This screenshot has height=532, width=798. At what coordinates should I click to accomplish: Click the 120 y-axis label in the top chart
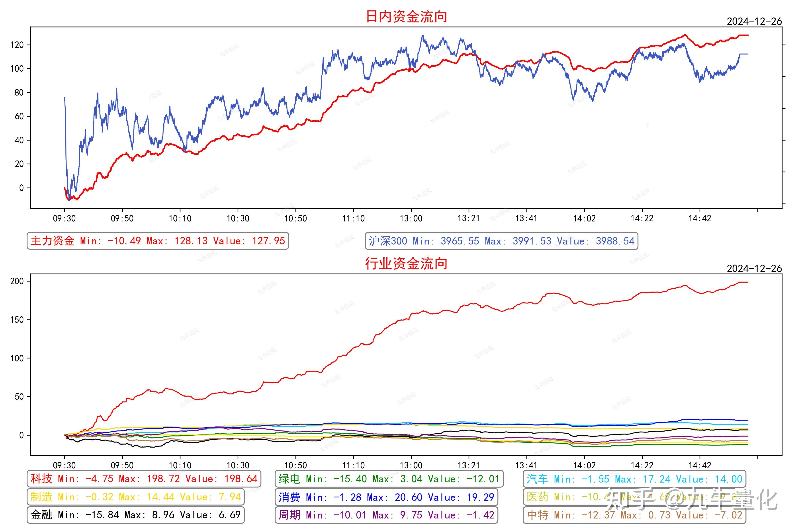pos(17,45)
